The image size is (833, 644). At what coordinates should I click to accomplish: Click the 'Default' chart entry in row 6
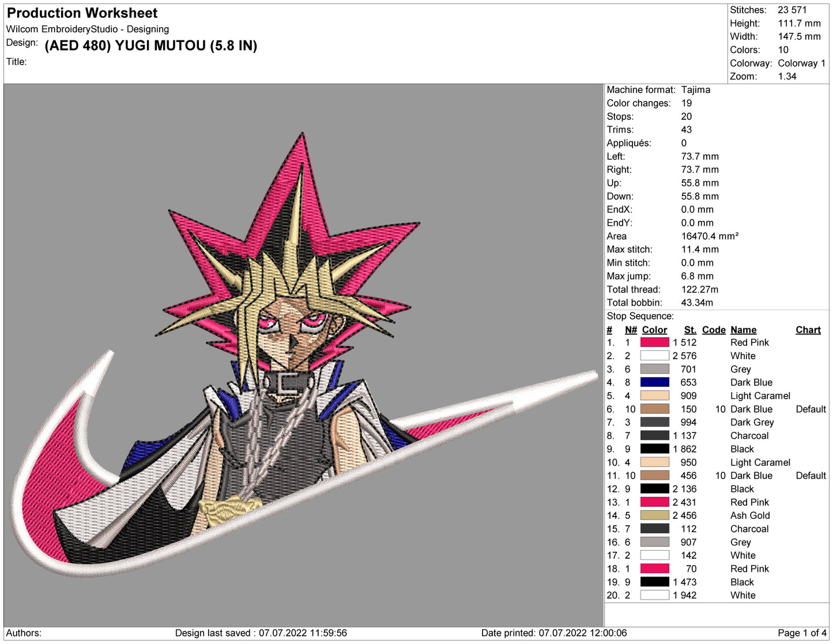pos(811,409)
